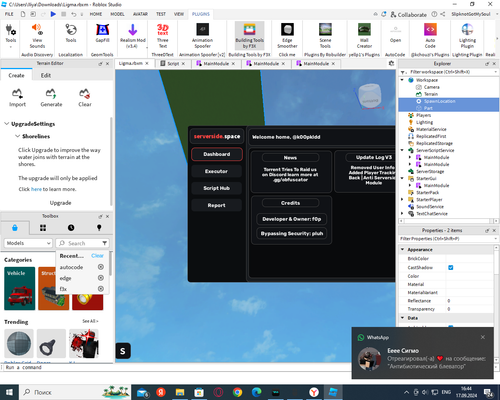Expand the TextChatService node
This screenshot has height=400, width=500.
click(x=402, y=213)
